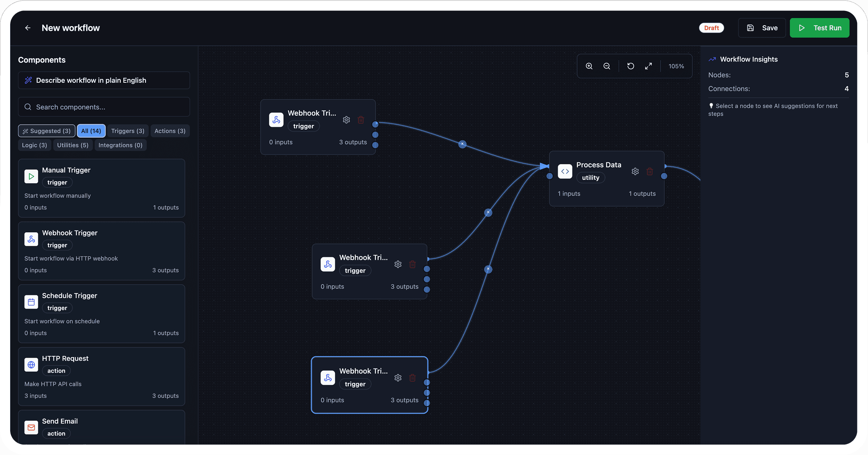Start a Test Run
The image size is (868, 455).
click(x=820, y=28)
